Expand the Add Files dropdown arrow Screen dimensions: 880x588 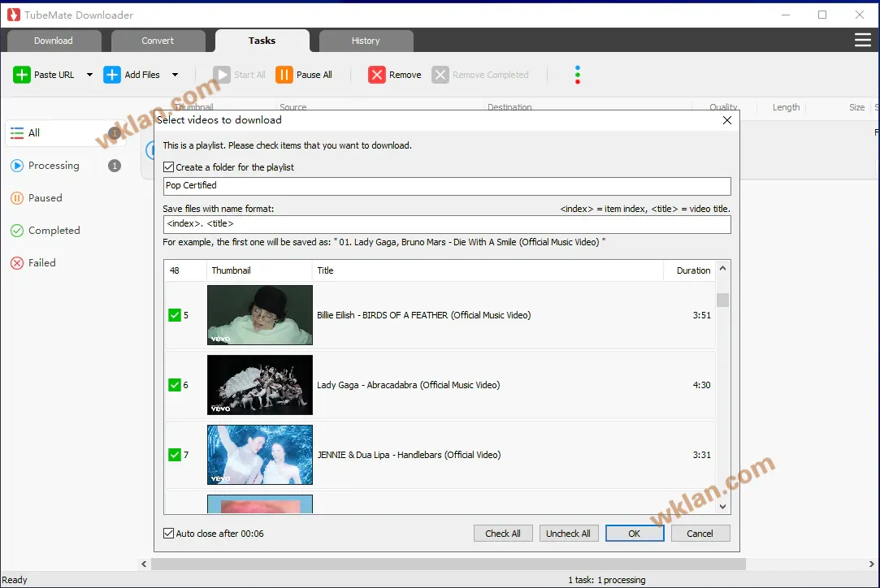[x=175, y=75]
